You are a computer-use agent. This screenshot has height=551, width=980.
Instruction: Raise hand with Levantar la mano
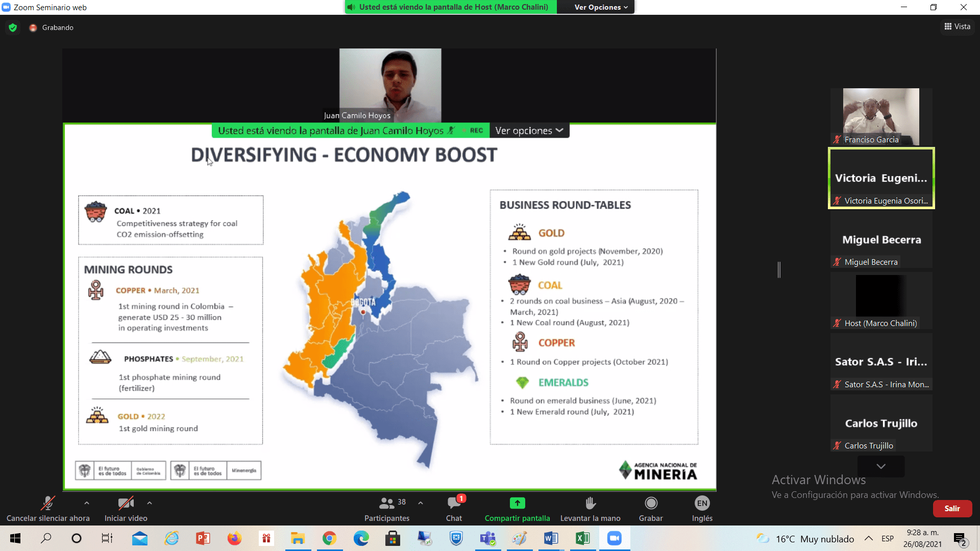(591, 509)
